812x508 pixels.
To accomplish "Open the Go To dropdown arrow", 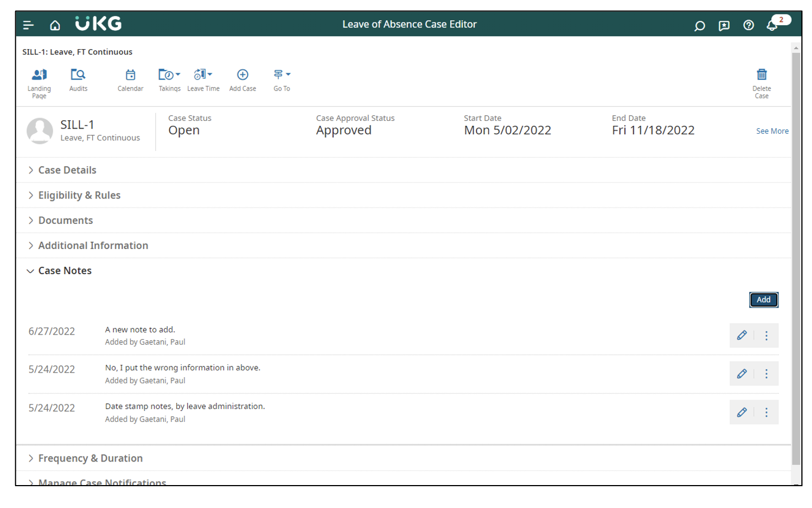I will (x=287, y=73).
